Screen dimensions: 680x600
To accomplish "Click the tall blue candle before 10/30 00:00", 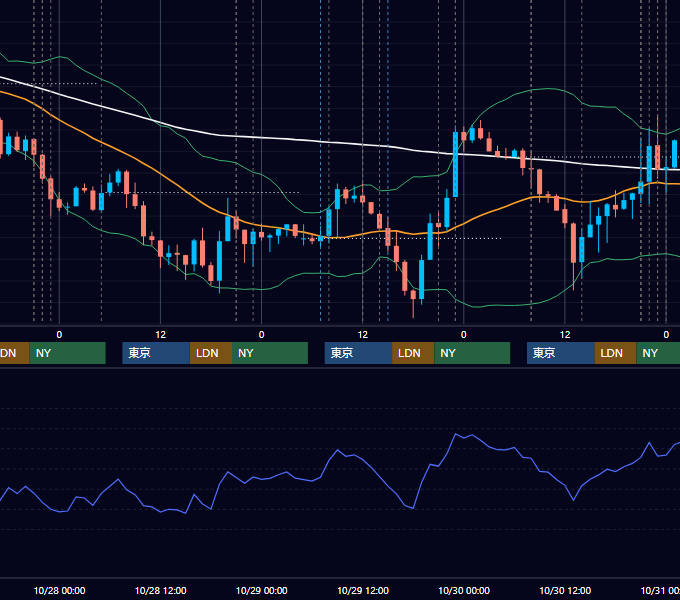I will pos(455,164).
